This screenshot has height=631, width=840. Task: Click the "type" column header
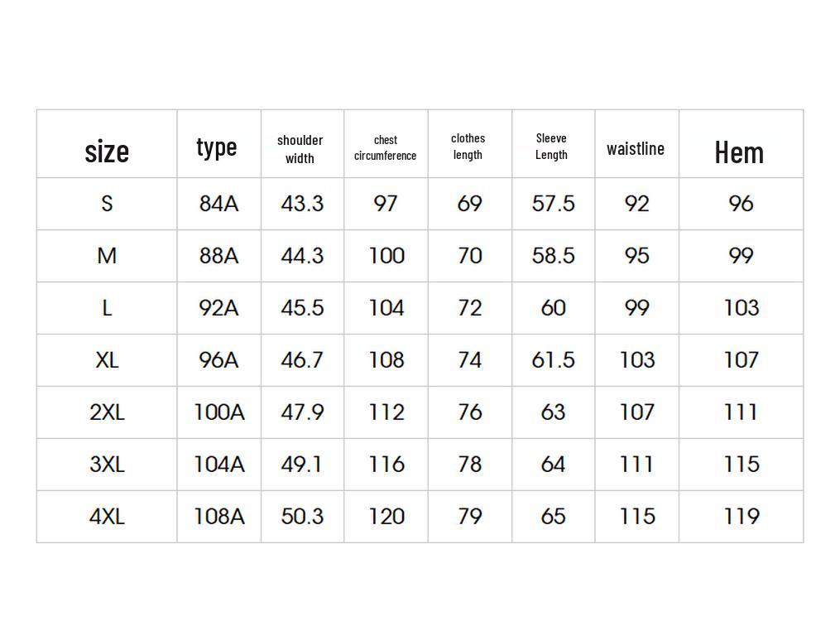(217, 147)
